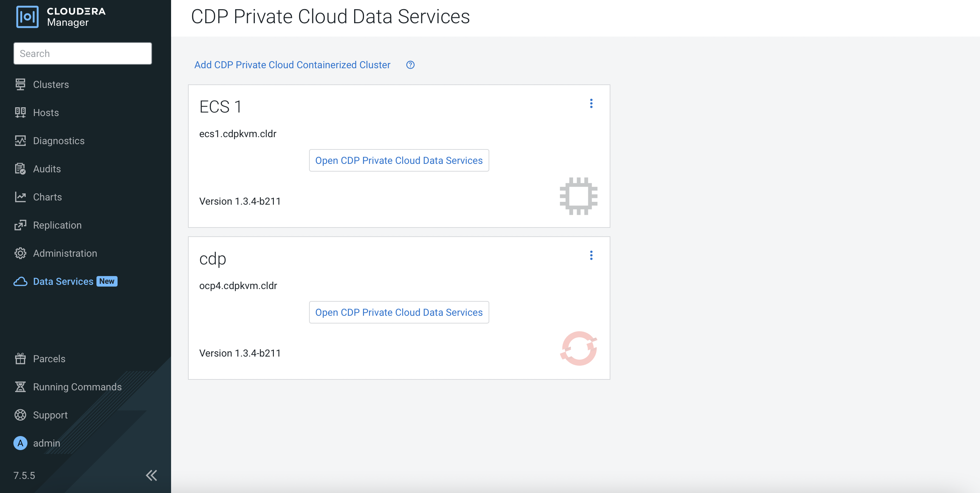Click the Clusters sidebar icon
The image size is (980, 493).
tap(20, 84)
